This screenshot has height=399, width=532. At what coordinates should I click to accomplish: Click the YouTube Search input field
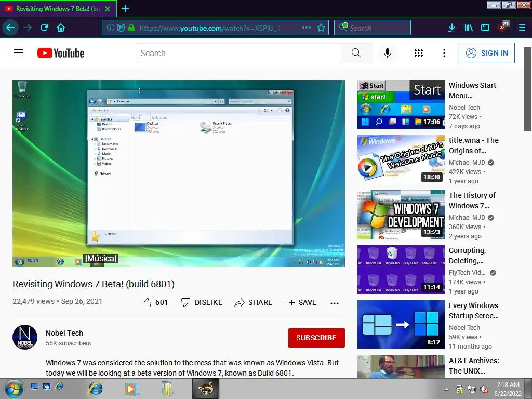click(238, 53)
